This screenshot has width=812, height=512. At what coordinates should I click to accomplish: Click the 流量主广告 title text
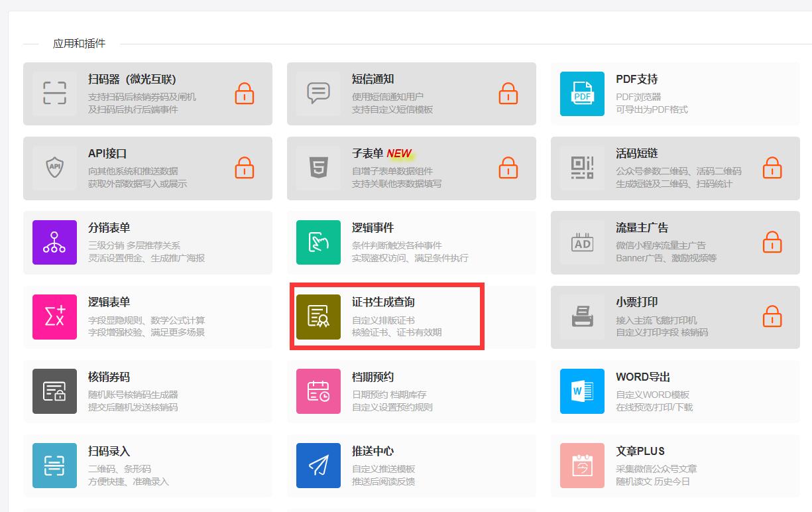point(642,227)
